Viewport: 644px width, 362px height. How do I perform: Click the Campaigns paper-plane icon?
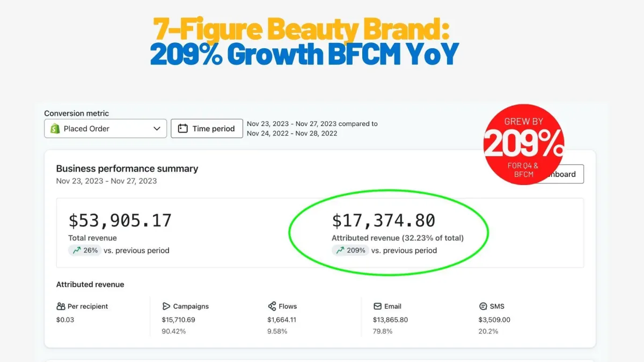pos(166,306)
